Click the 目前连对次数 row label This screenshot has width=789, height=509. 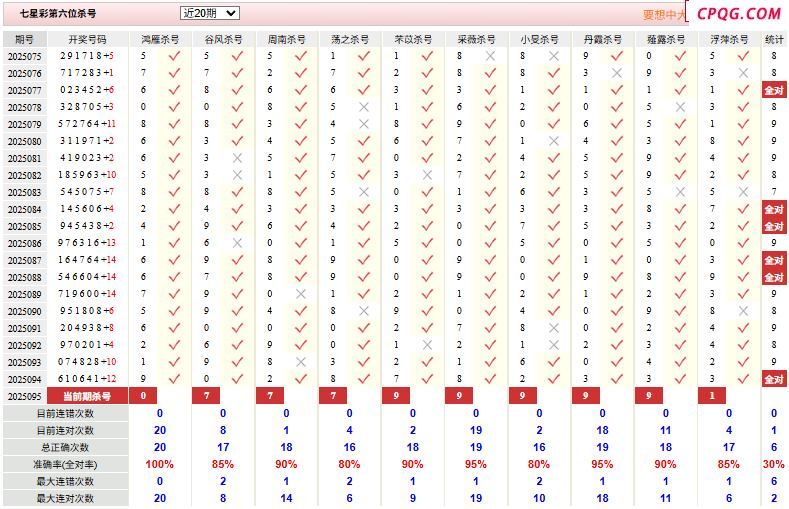click(x=65, y=431)
